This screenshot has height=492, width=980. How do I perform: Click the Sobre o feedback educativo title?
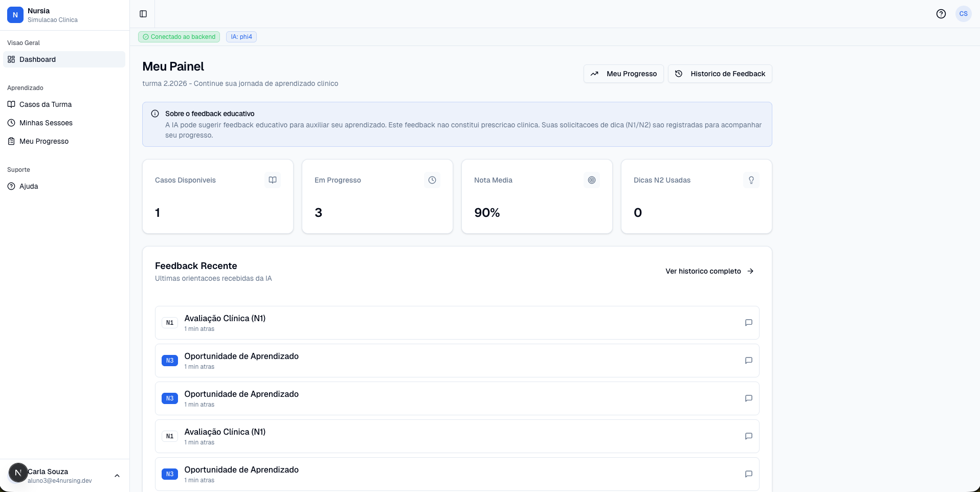tap(210, 114)
